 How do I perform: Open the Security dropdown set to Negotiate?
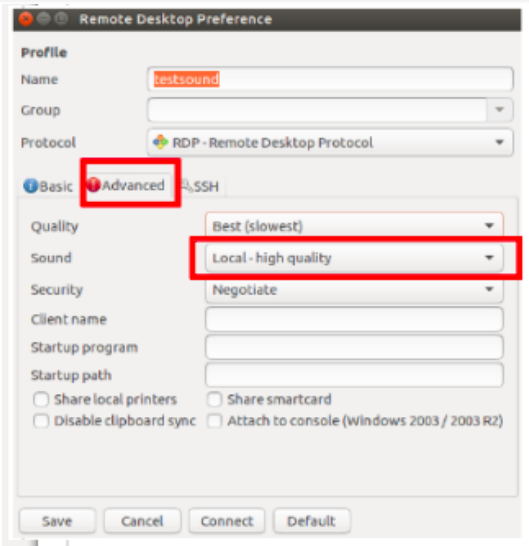354,290
